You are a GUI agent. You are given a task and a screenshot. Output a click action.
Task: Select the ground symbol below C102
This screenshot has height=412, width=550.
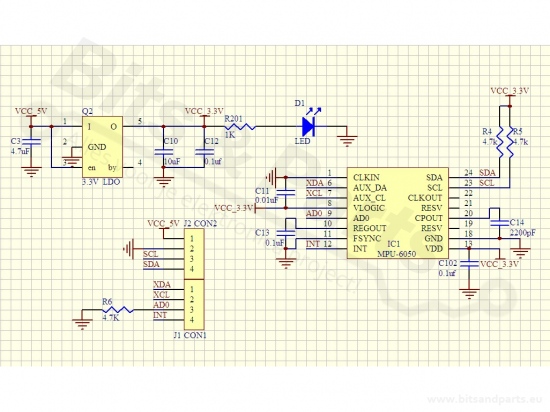469,294
